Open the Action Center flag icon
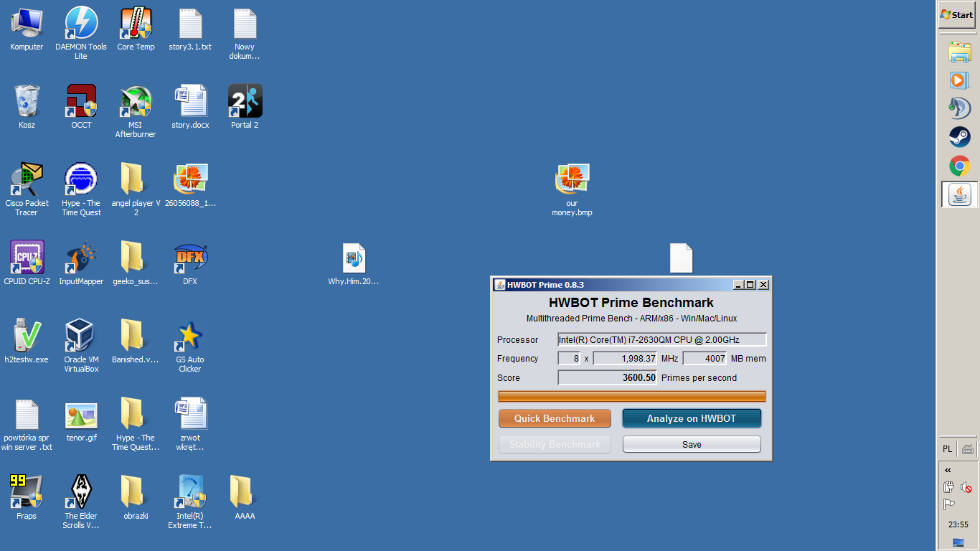This screenshot has width=980, height=551. 948,504
